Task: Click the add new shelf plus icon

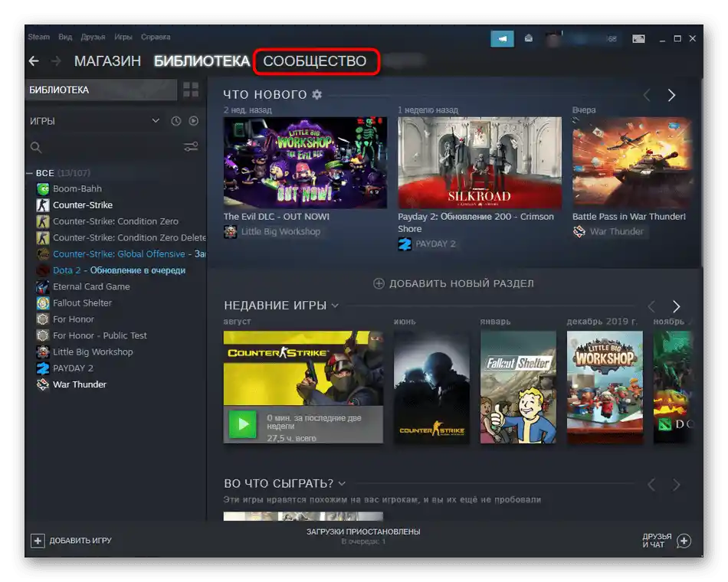Action: pyautogui.click(x=379, y=283)
